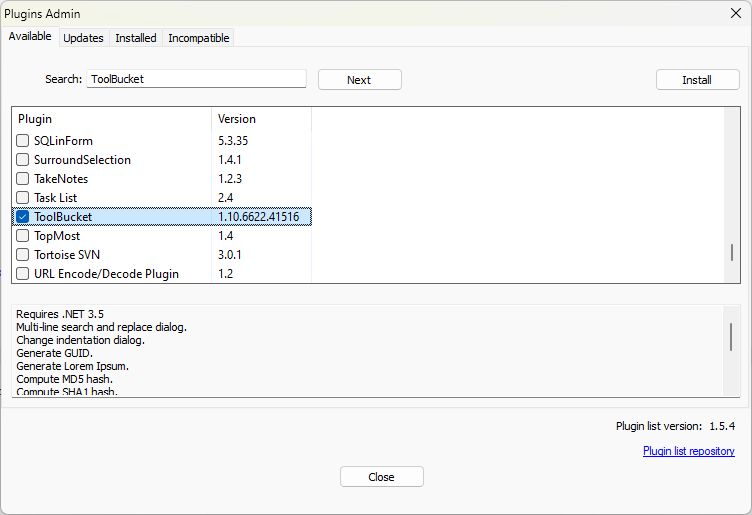The width and height of the screenshot is (752, 515).
Task: Click version 1.10.6622.41516 cell
Action: pyautogui.click(x=258, y=217)
